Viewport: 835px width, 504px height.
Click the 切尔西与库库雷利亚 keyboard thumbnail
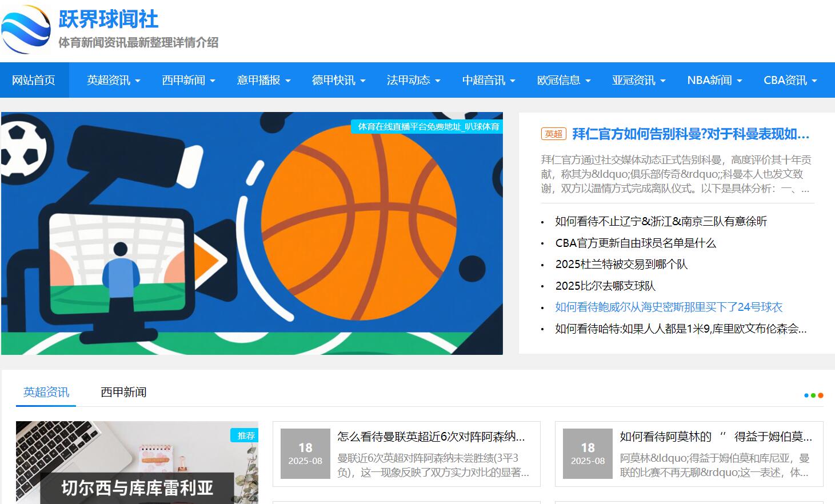tap(137, 463)
